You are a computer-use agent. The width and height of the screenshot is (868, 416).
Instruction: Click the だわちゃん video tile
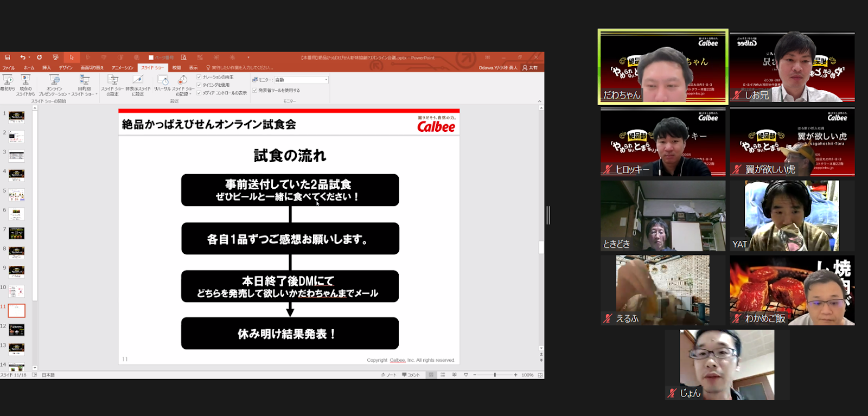(x=663, y=67)
